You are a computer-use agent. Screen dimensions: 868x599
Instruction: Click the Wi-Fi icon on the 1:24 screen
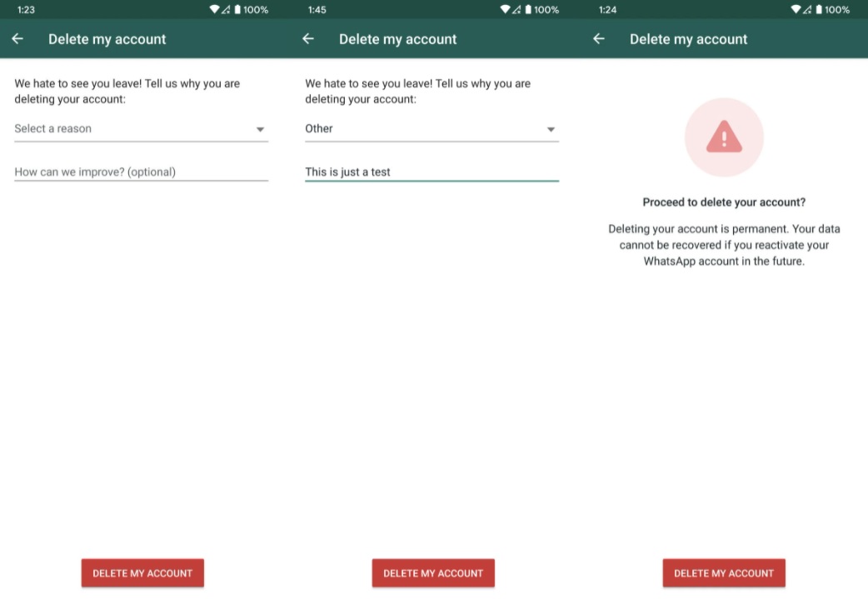point(796,10)
